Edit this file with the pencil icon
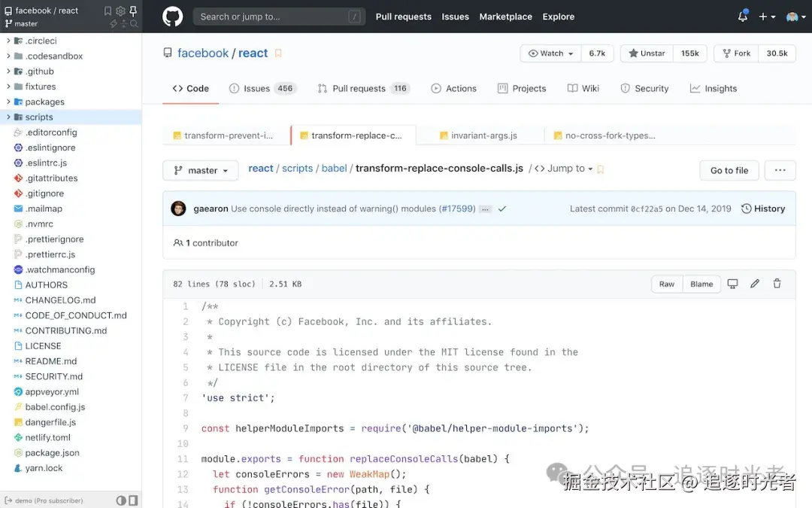The width and height of the screenshot is (812, 508). 755,284
